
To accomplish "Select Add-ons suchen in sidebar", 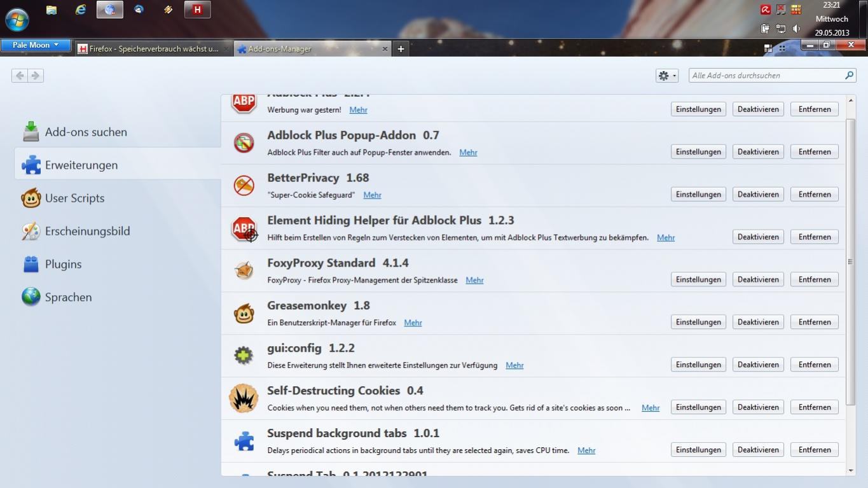I will pos(118,132).
